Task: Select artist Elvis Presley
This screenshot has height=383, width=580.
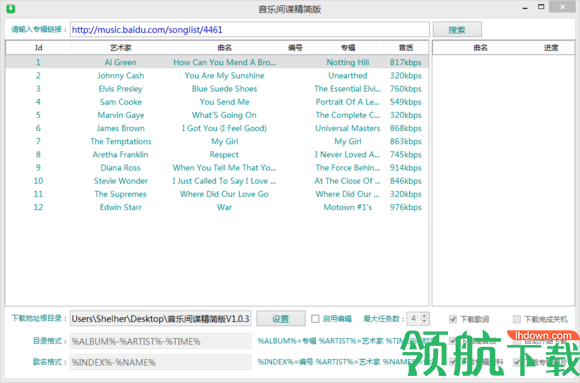Action: pos(121,89)
